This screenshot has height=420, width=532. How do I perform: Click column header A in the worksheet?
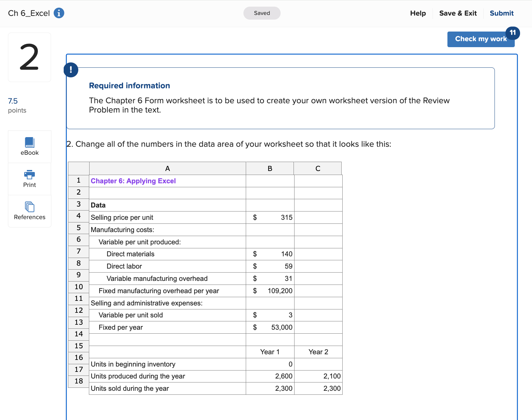point(167,168)
